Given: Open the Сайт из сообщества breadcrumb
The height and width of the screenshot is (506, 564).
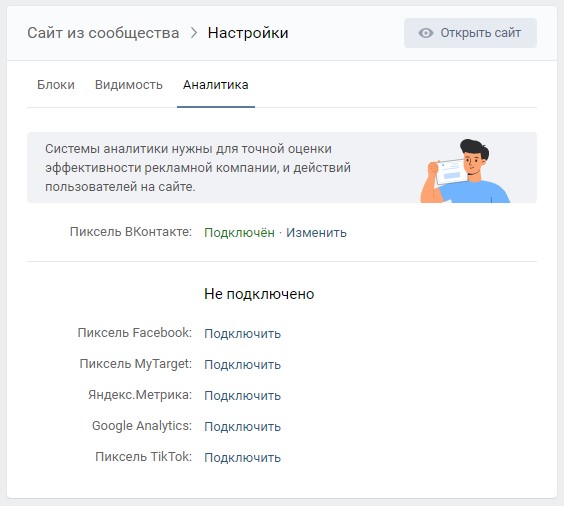Looking at the screenshot, I should (x=103, y=33).
